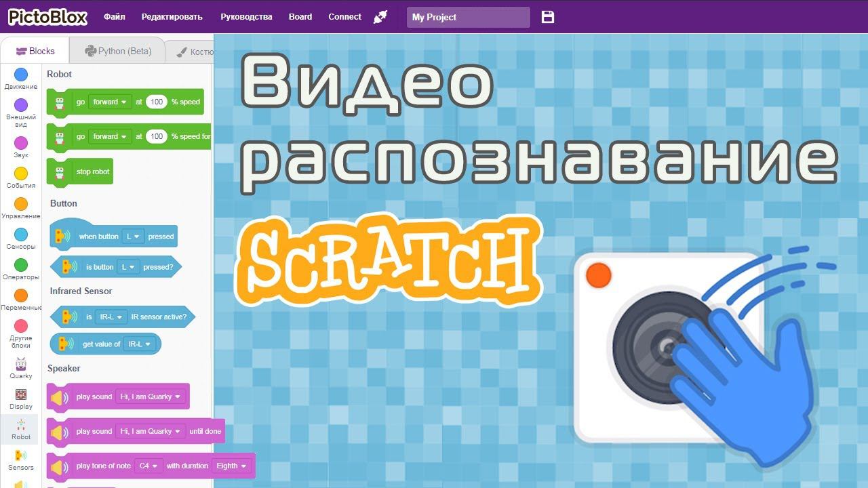Select the События block category
Viewport: 868px width, 488px height.
pos(21,178)
